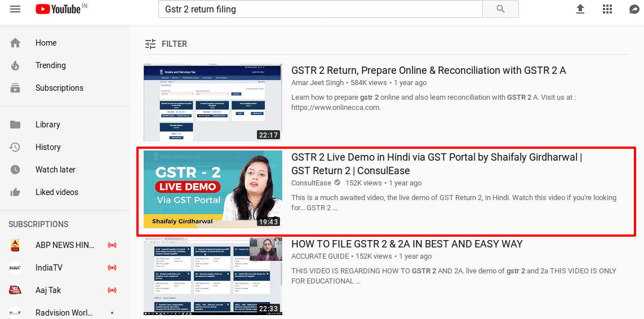This screenshot has height=319, width=644.
Task: Click the IndiaTV channel avatar
Action: tap(15, 268)
